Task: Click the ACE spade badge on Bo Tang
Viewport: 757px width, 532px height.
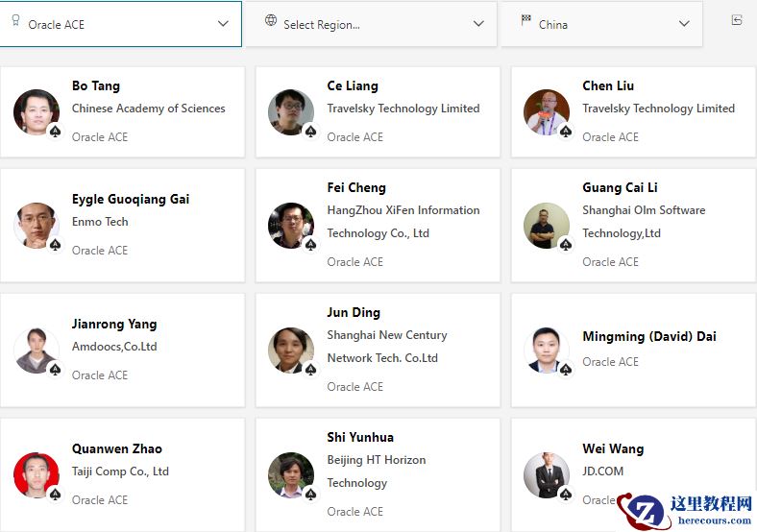Action: (56, 132)
